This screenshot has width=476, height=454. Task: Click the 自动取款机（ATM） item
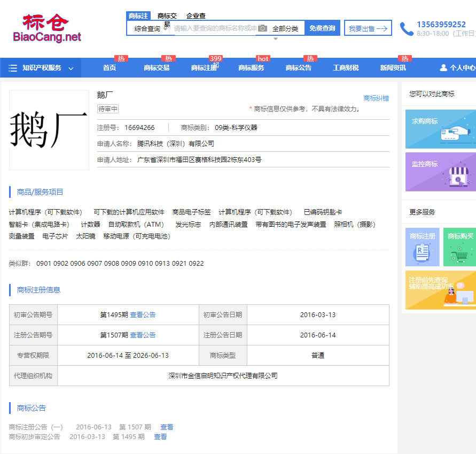pos(136,225)
